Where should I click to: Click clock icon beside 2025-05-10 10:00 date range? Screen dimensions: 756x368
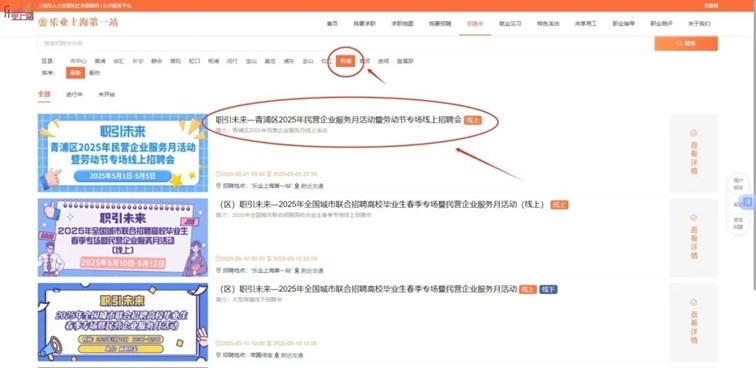[x=218, y=343]
